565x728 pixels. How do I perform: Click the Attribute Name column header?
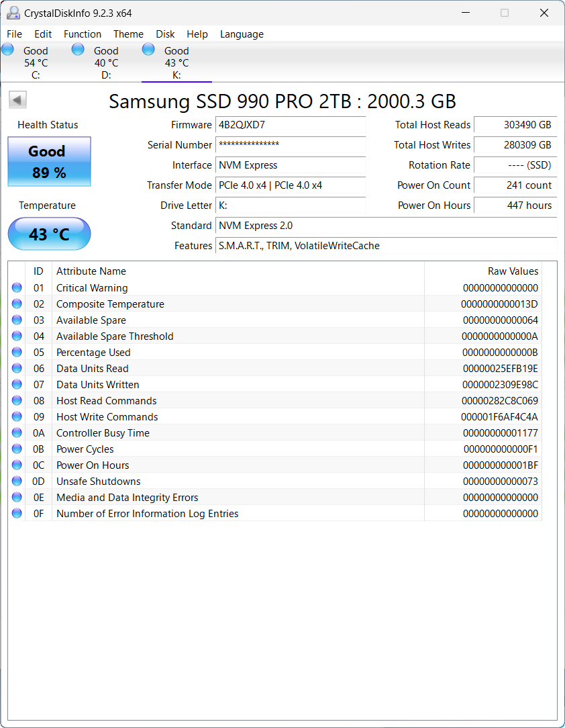point(238,271)
